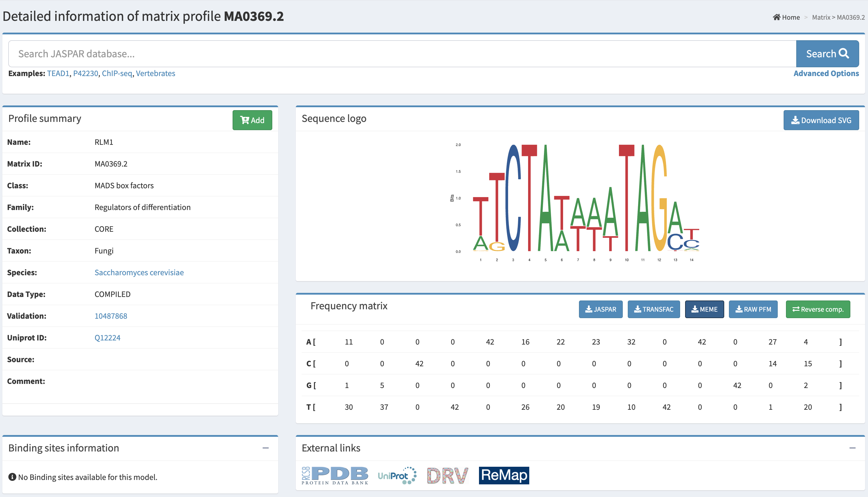Click the TEAD1 example search link
Viewport: 868px width, 497px height.
click(x=58, y=73)
